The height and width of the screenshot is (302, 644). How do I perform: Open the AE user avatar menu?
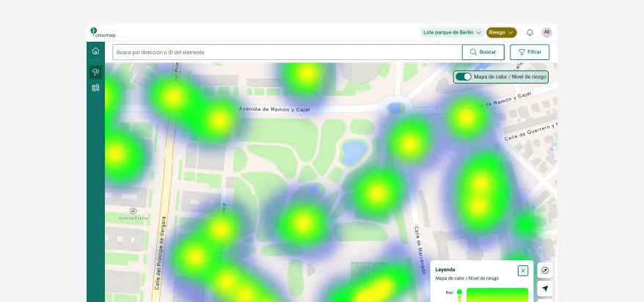(546, 32)
